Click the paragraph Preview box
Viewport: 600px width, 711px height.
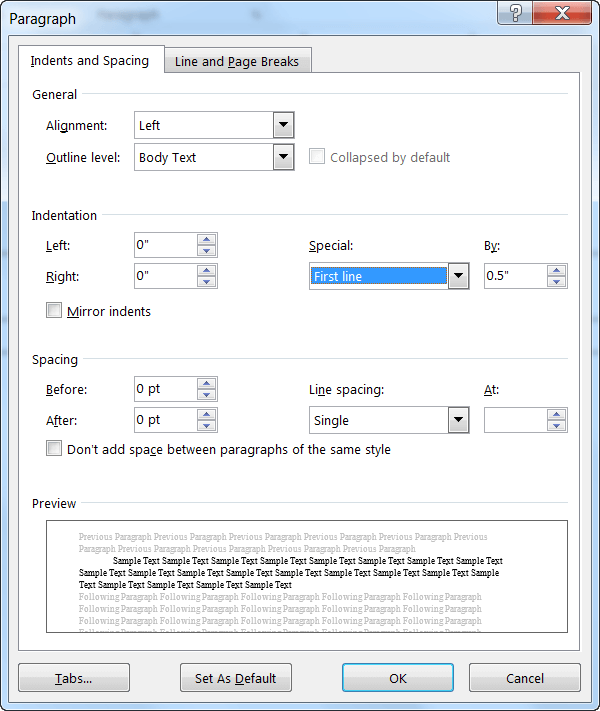click(x=307, y=576)
